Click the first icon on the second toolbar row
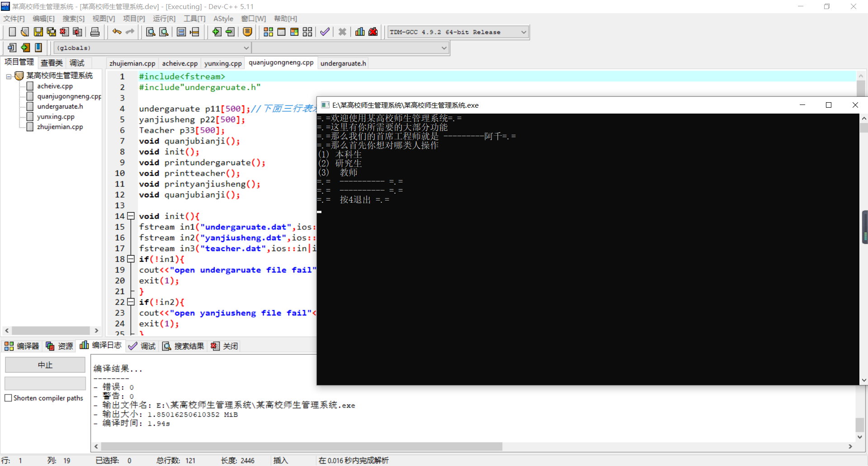Viewport: 868px width, 466px height. [x=12, y=48]
